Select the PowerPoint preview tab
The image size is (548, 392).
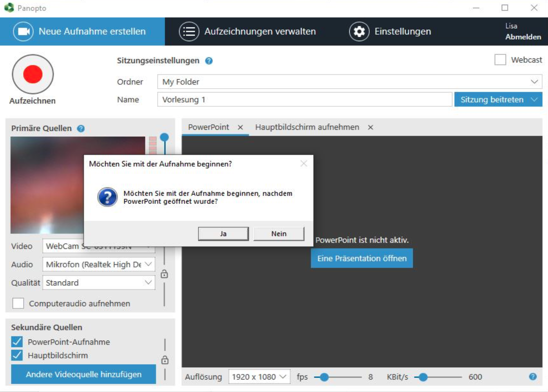pyautogui.click(x=209, y=127)
